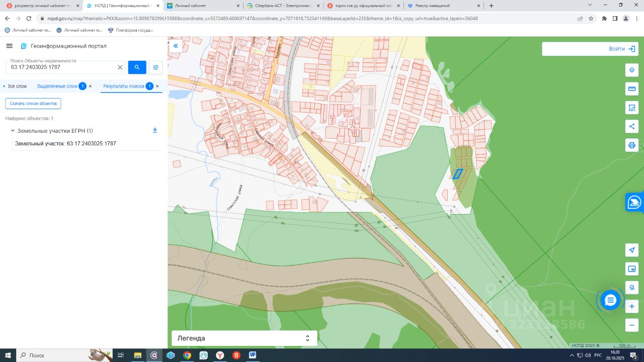Collapse Земельные участки ЕГРН group
Image resolution: width=644 pixels, height=362 pixels.
13,131
